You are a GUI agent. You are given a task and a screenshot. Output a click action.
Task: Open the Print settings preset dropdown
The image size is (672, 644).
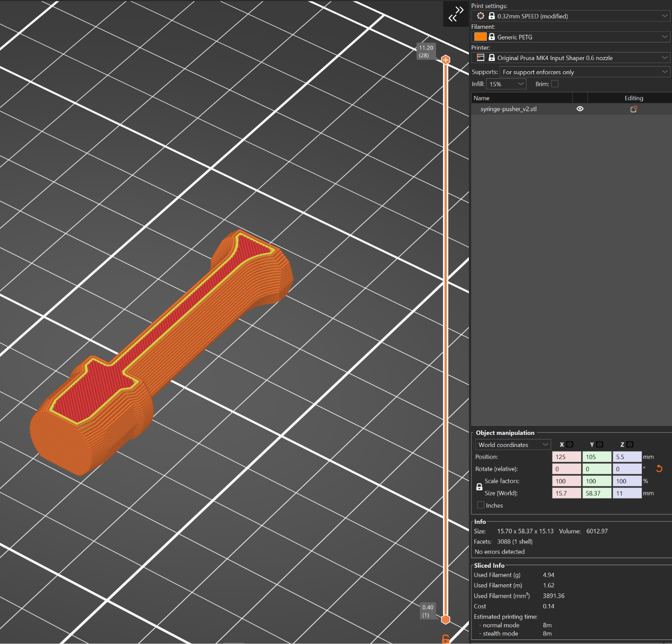[x=571, y=16]
